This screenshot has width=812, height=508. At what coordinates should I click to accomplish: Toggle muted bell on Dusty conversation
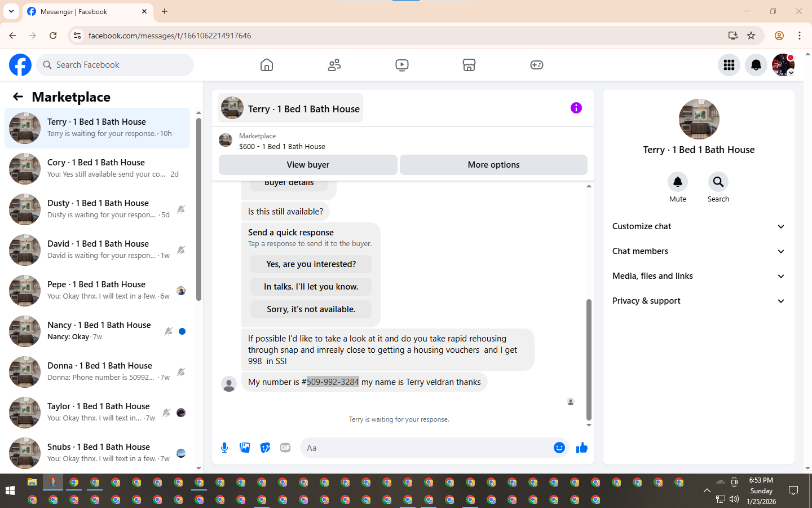[x=181, y=209]
